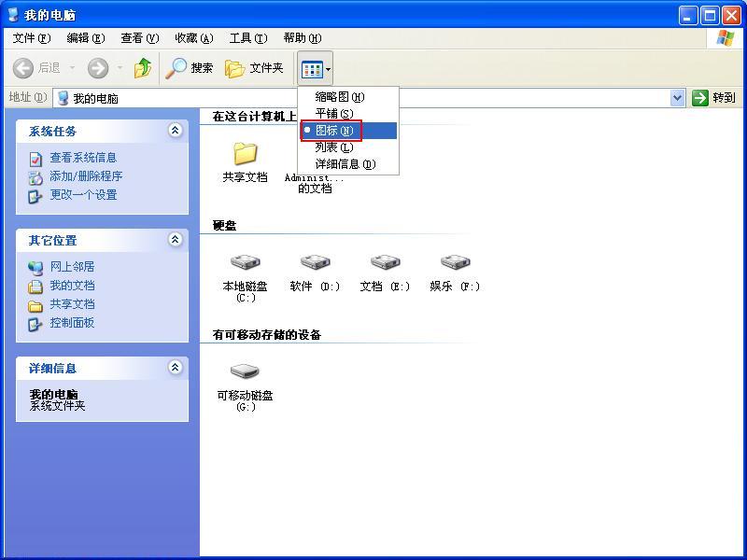Open the 共享文档 folder icon in main pane

pyautogui.click(x=245, y=153)
